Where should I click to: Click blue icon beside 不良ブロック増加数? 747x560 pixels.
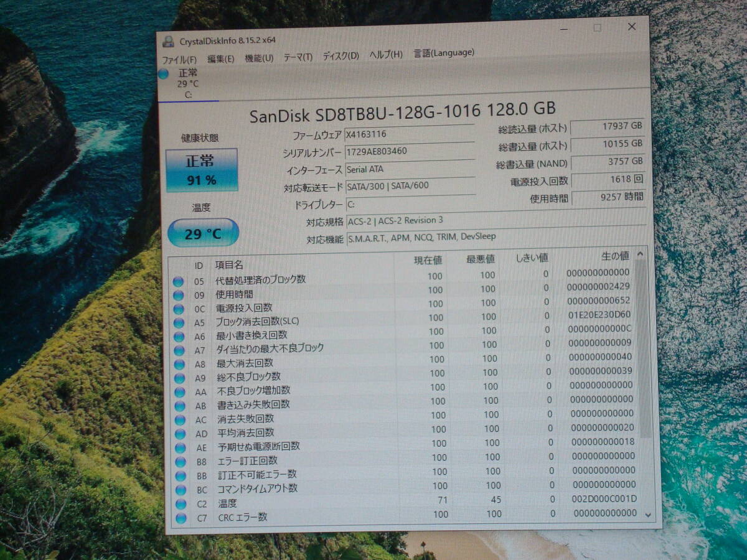181,390
